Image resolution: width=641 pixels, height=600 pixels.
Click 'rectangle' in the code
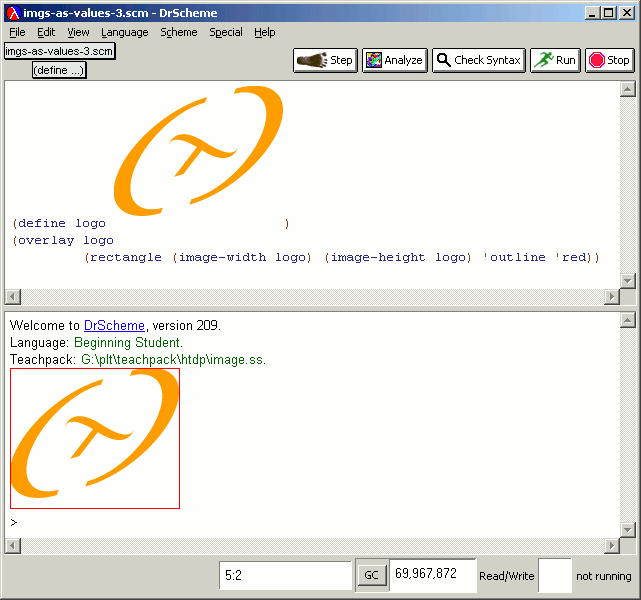(126, 257)
